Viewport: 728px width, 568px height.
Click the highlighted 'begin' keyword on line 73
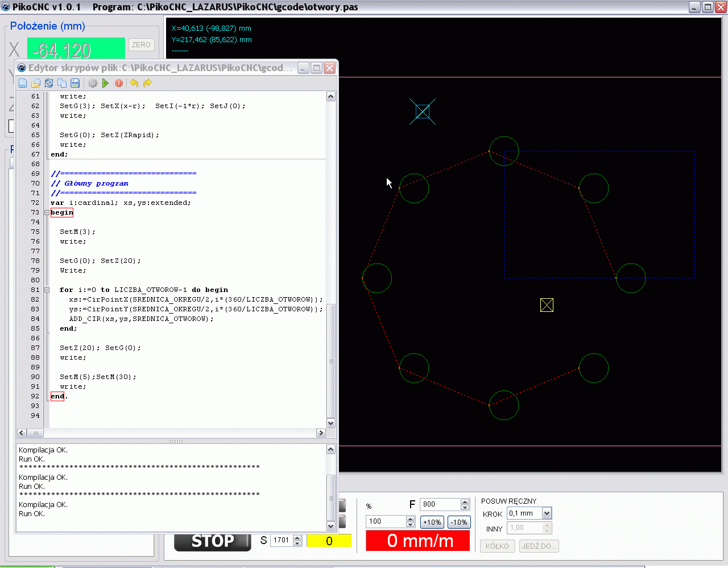pos(62,213)
